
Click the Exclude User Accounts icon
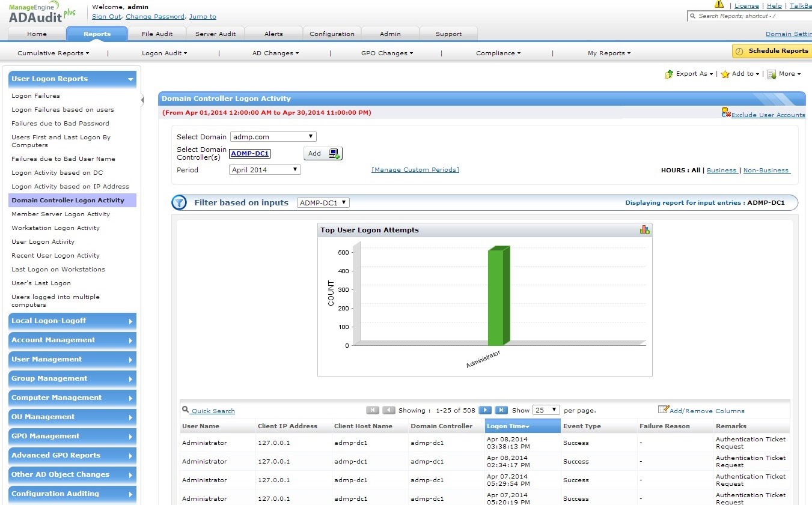point(725,112)
